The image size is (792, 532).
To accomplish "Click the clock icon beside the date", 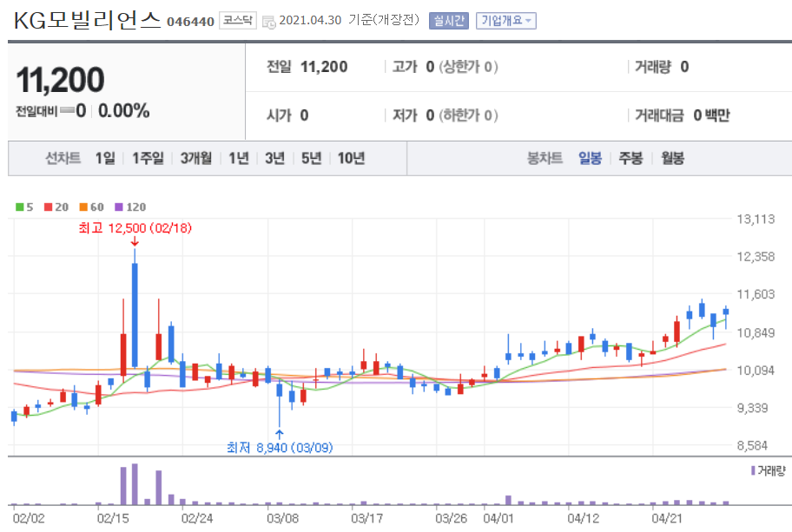I will coord(268,22).
